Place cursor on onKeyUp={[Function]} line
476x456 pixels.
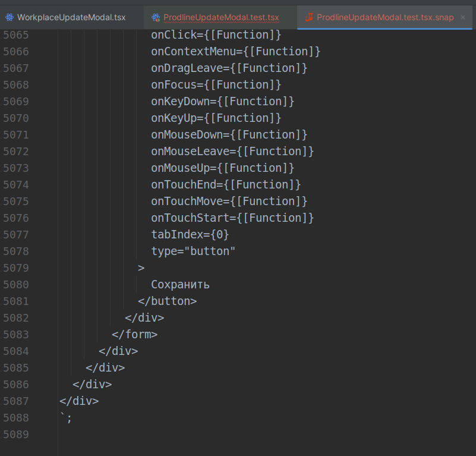[216, 118]
